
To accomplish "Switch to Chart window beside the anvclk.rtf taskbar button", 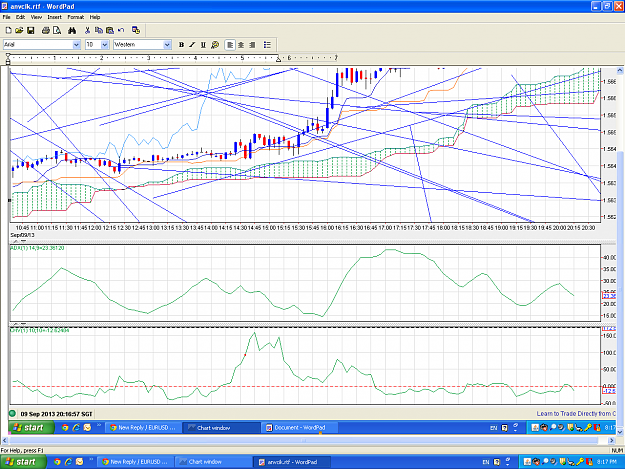I will 213,462.
